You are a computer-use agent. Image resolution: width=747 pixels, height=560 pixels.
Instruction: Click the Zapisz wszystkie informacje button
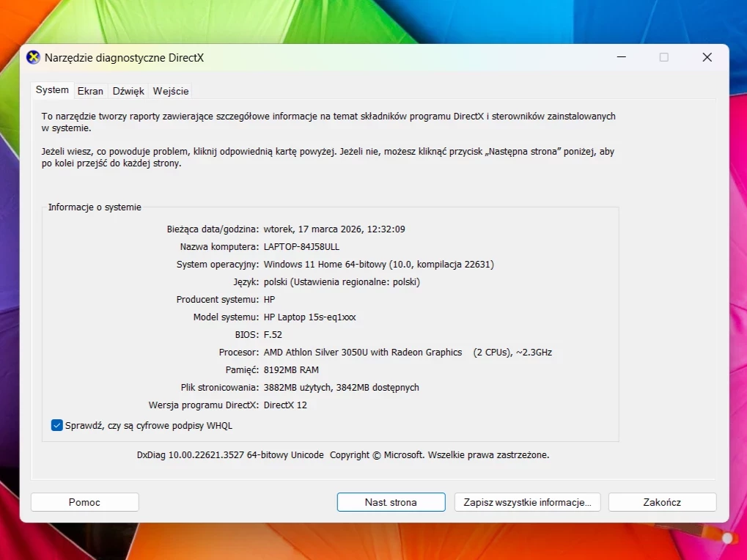coord(527,502)
